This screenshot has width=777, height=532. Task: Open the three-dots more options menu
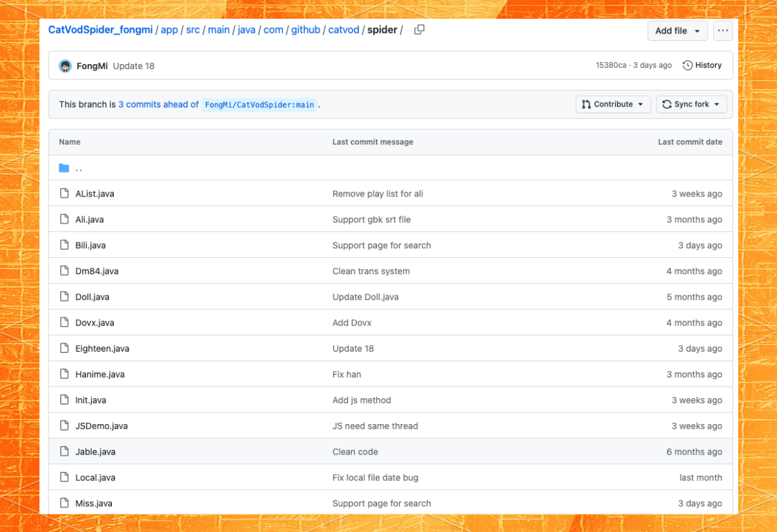[x=723, y=30]
